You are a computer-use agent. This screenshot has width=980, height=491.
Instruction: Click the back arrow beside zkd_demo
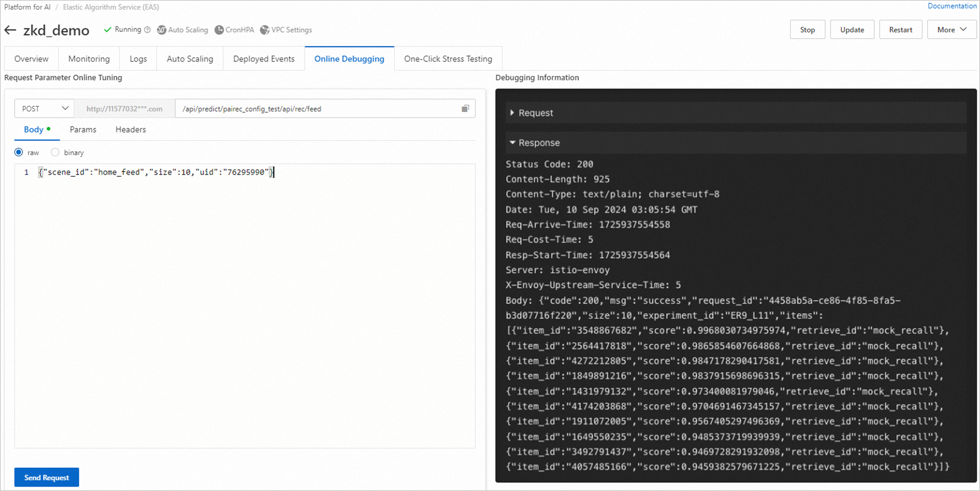(x=10, y=30)
